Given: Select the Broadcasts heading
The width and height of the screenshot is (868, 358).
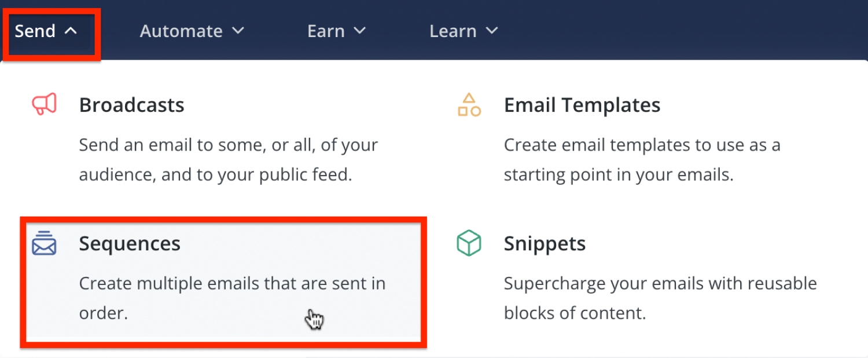Looking at the screenshot, I should pos(132,105).
